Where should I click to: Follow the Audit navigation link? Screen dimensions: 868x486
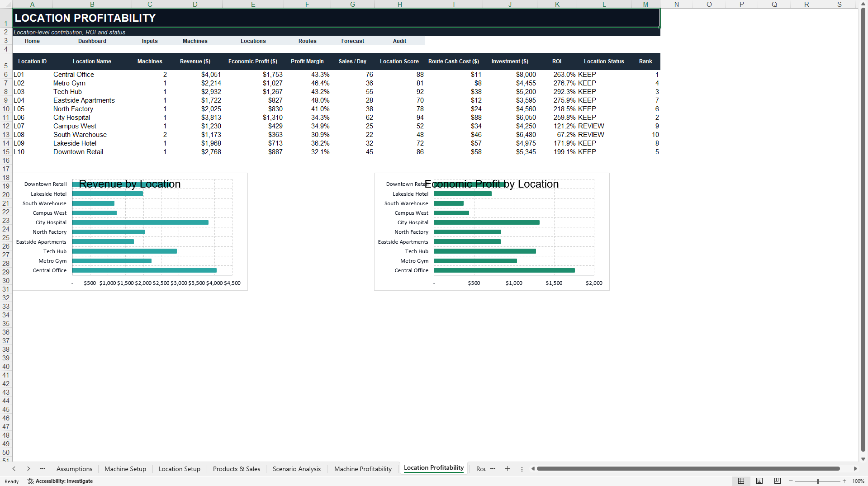pos(399,41)
